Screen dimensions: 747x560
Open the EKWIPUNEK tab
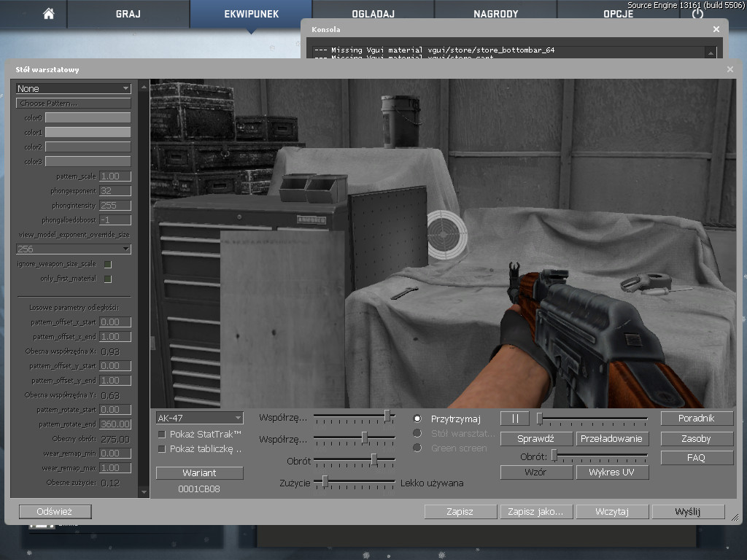pyautogui.click(x=251, y=14)
